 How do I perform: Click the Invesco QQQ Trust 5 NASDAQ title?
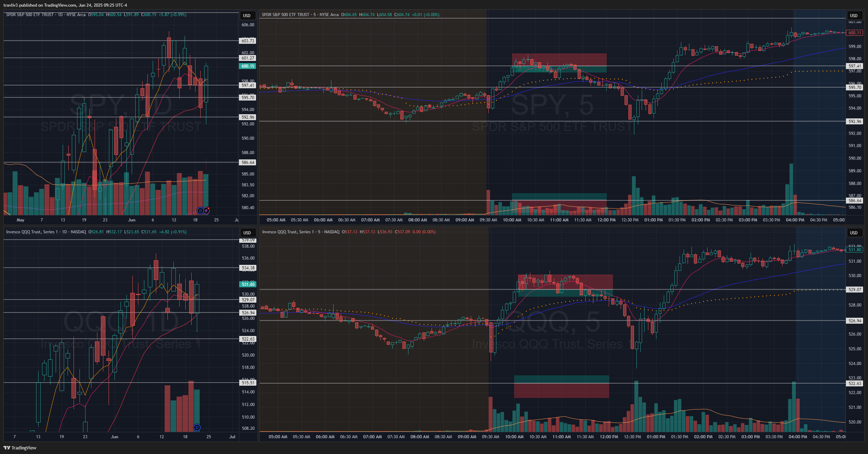click(x=301, y=232)
